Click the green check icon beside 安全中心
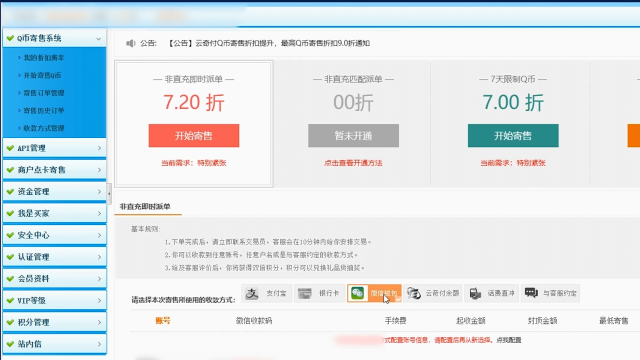Viewport: 640px width, 360px height. coord(10,235)
